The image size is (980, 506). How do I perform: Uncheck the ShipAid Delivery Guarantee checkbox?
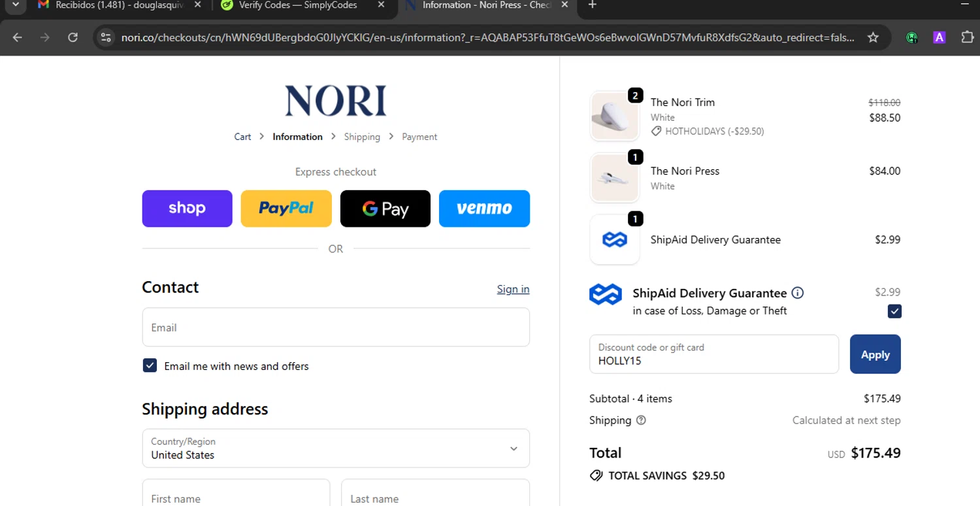tap(894, 311)
